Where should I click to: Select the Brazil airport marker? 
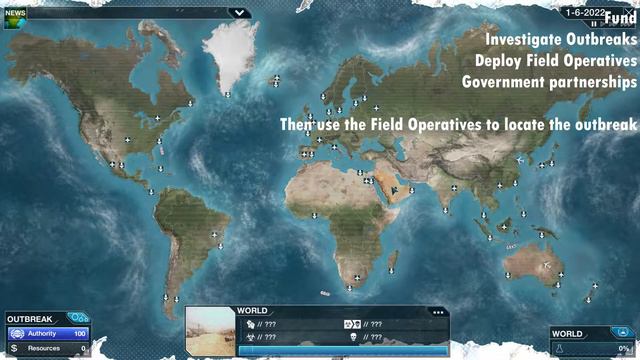[214, 235]
